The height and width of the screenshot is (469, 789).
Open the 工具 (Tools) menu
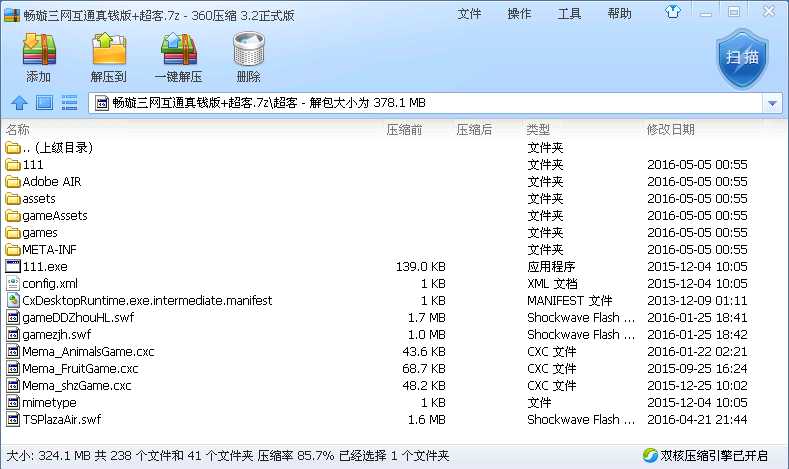569,14
